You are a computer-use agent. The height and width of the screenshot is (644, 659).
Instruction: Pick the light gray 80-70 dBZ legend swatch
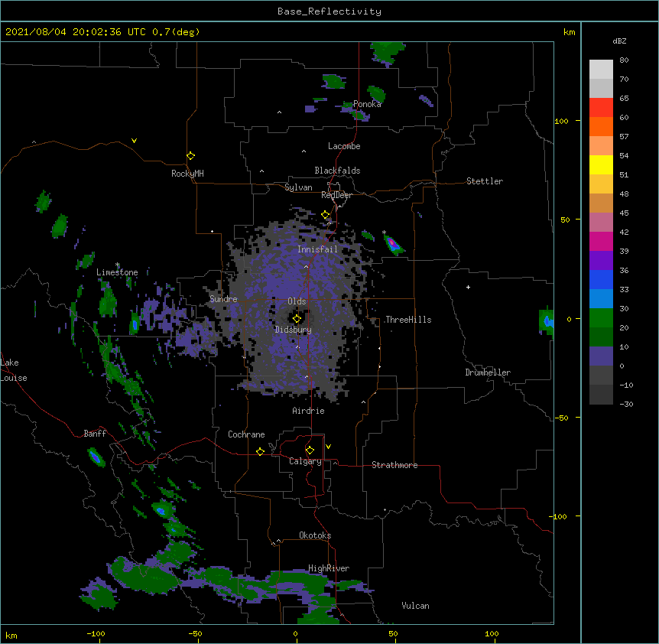601,70
